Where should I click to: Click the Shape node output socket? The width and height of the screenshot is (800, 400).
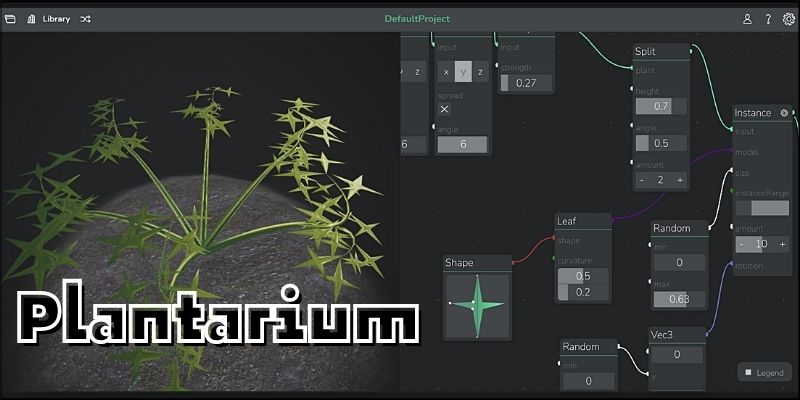[x=513, y=262]
